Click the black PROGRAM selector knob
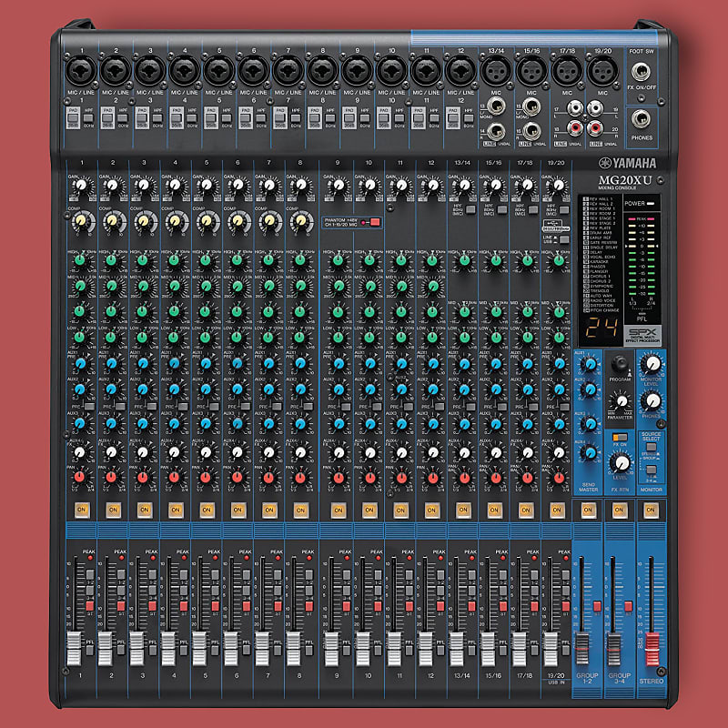728x728 pixels. 619,363
